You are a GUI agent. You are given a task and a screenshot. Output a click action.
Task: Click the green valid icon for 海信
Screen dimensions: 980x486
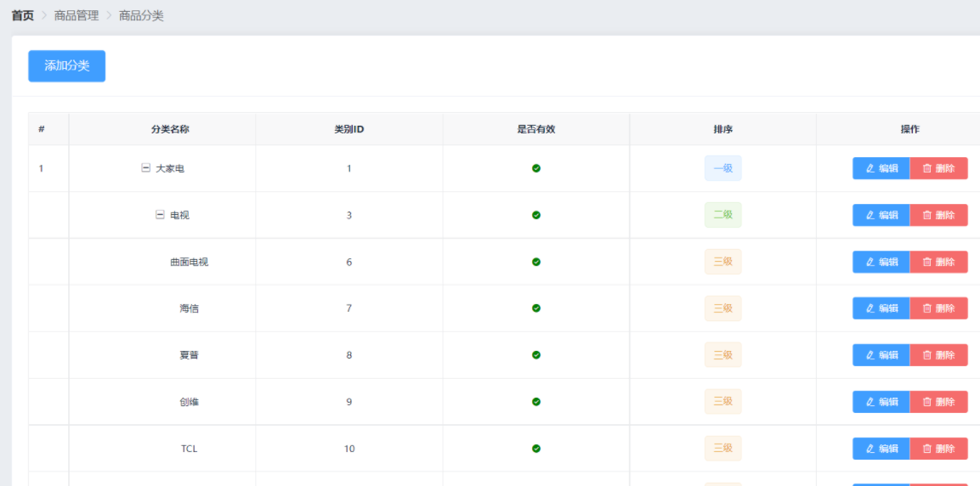point(536,308)
